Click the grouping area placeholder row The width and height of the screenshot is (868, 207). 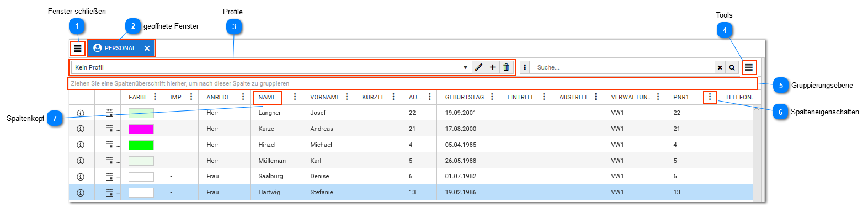tap(413, 83)
